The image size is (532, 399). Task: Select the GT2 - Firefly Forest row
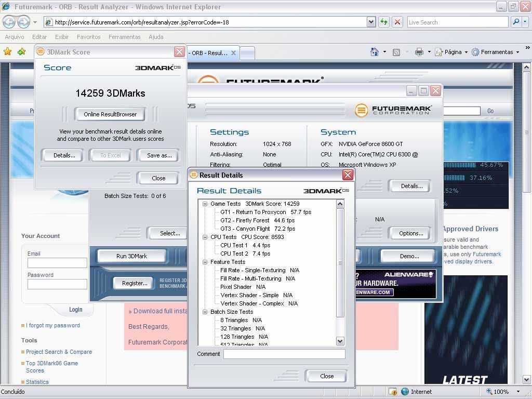pyautogui.click(x=257, y=220)
